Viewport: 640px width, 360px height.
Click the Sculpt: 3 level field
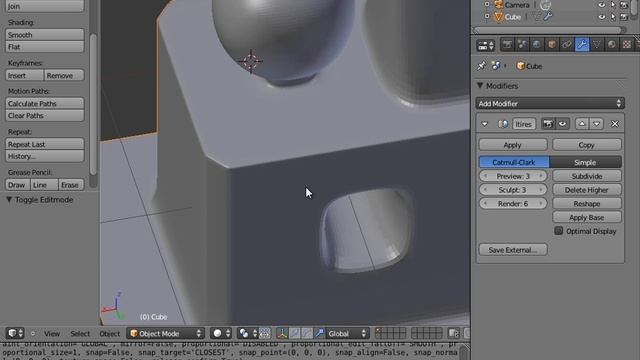(513, 190)
